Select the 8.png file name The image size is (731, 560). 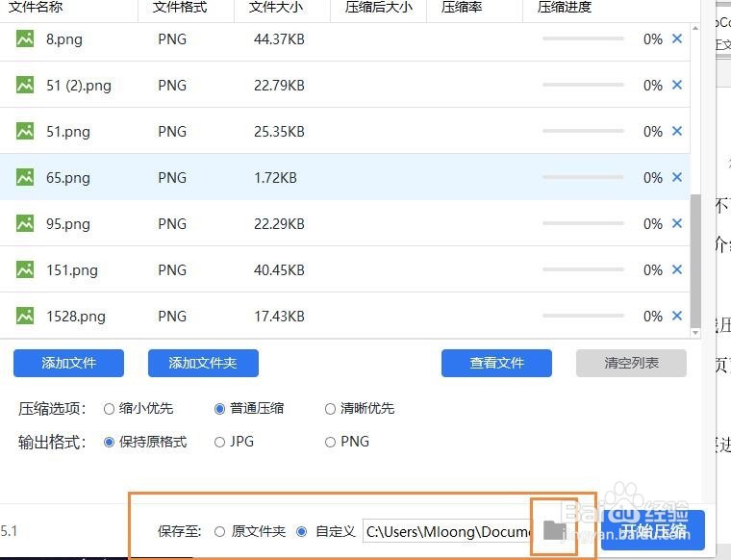(x=64, y=39)
